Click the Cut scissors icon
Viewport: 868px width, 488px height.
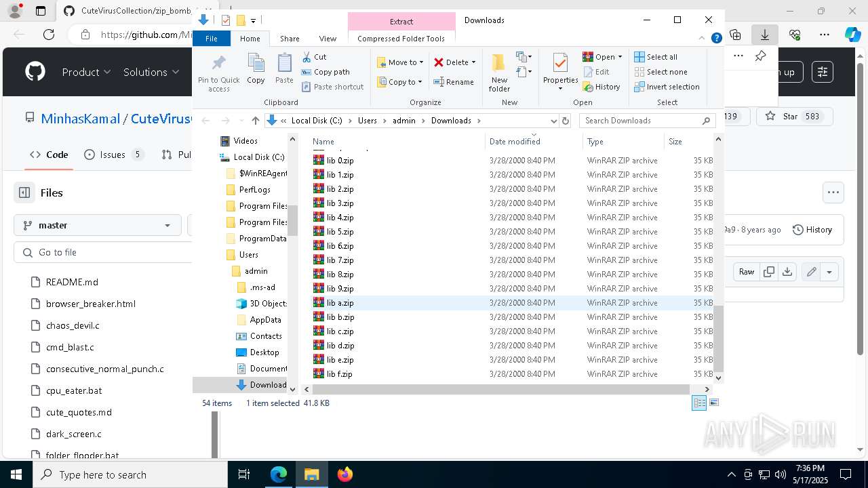(307, 57)
